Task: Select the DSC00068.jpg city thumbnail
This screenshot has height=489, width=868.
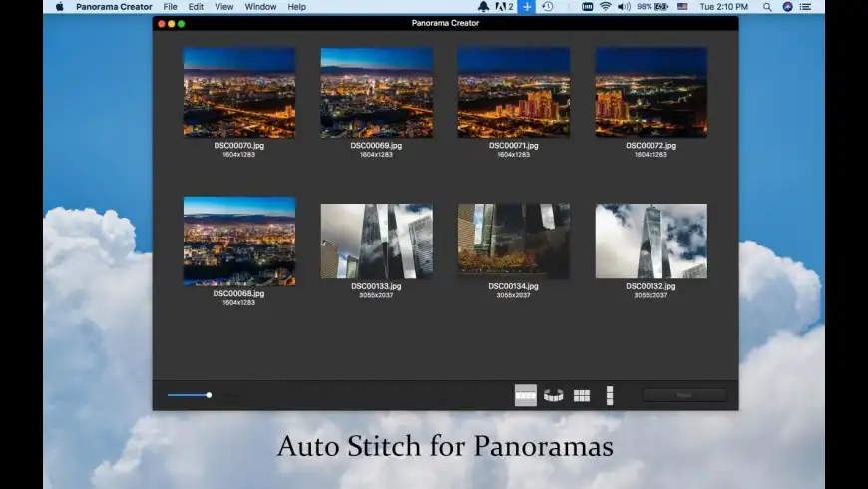Action: click(239, 242)
